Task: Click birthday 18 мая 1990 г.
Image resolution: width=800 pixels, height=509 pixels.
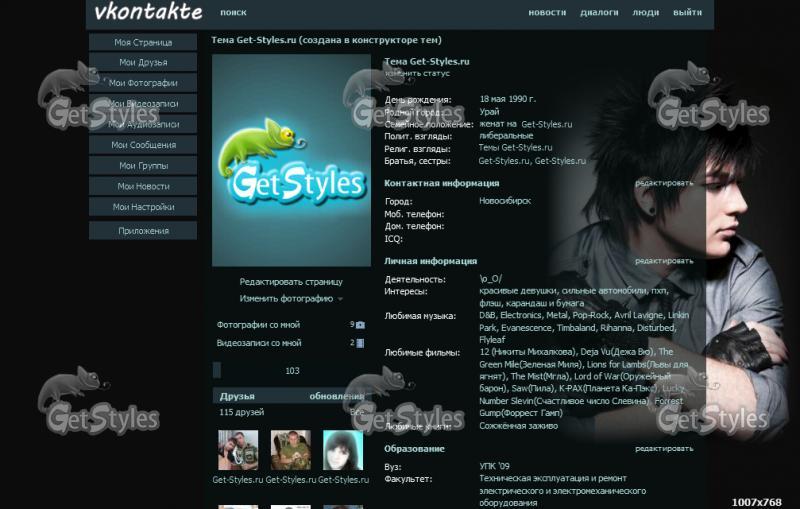Action: [508, 99]
